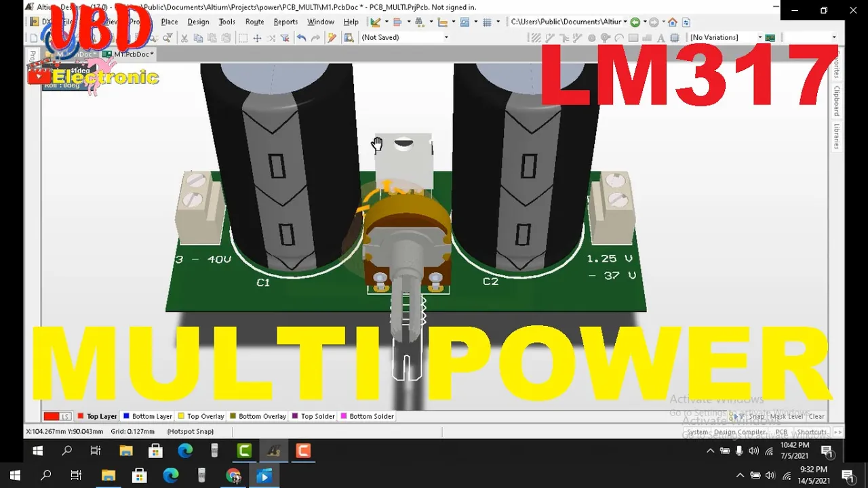
Task: Open dropdown arrow beside Forward navigation button
Action: click(664, 22)
